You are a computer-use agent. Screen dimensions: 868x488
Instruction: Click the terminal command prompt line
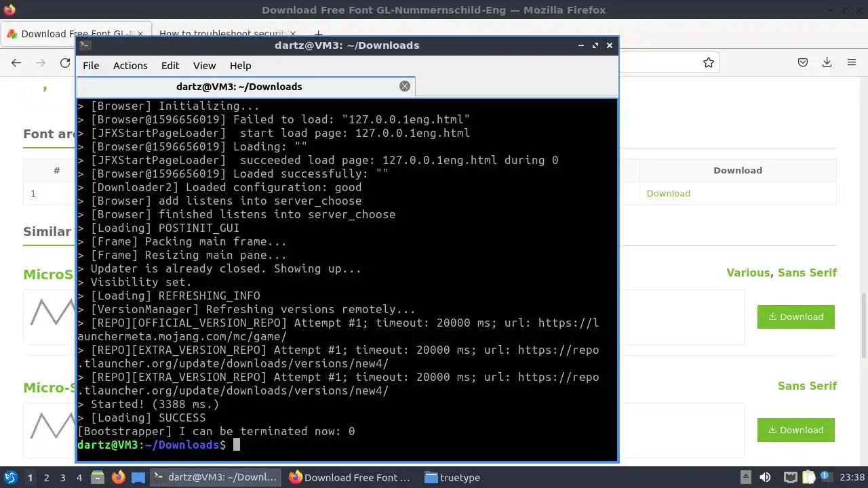pos(347,445)
